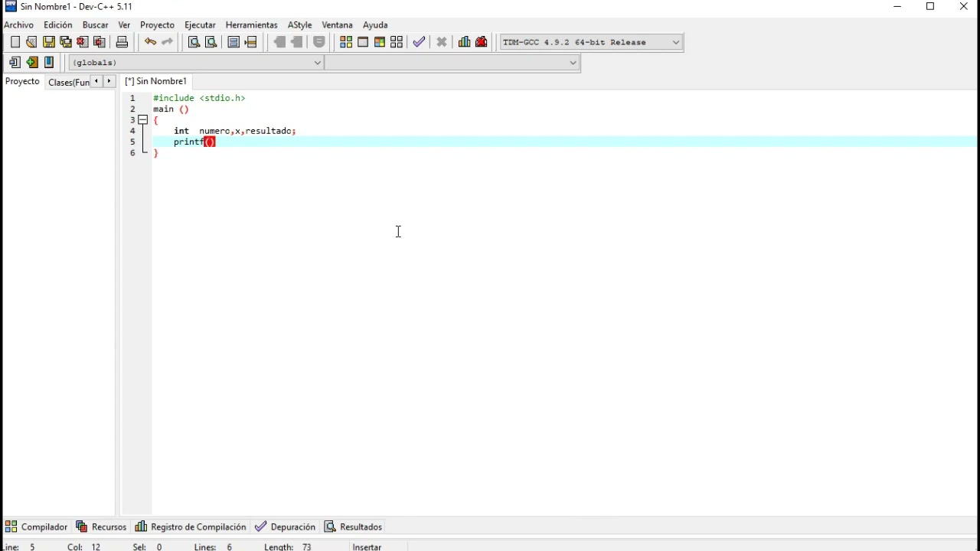This screenshot has height=551, width=980.
Task: Click the grayed Redo arrow icon
Action: (167, 42)
